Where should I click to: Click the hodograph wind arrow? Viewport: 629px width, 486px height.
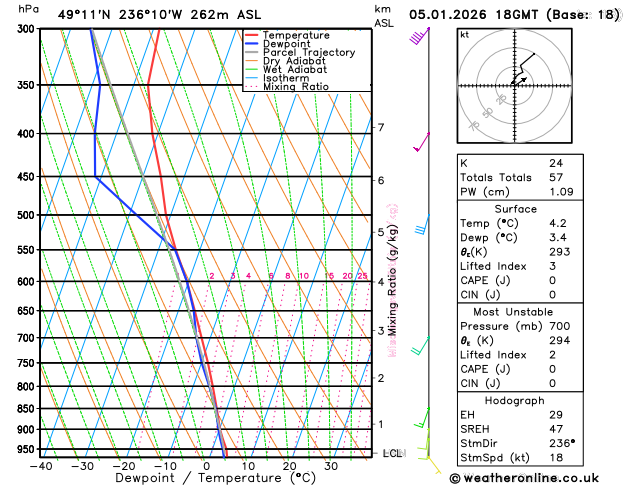tap(520, 81)
